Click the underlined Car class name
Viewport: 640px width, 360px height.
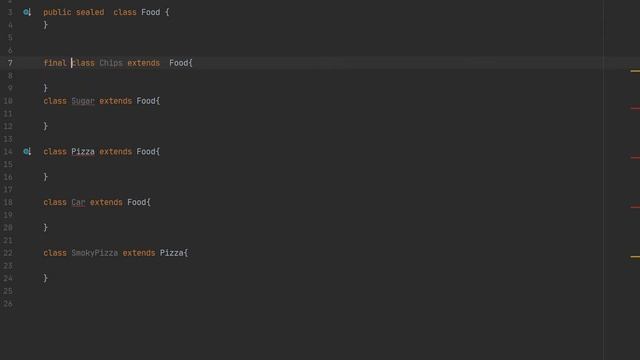(78, 202)
